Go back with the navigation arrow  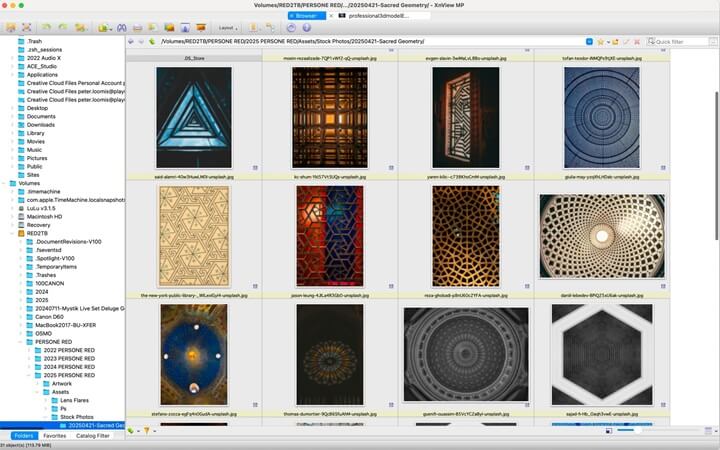tap(131, 41)
